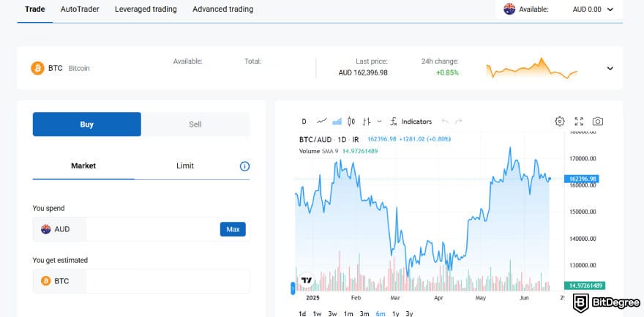The height and width of the screenshot is (317, 644).
Task: Click the orange Bitcoin coin icon
Action: pos(37,68)
